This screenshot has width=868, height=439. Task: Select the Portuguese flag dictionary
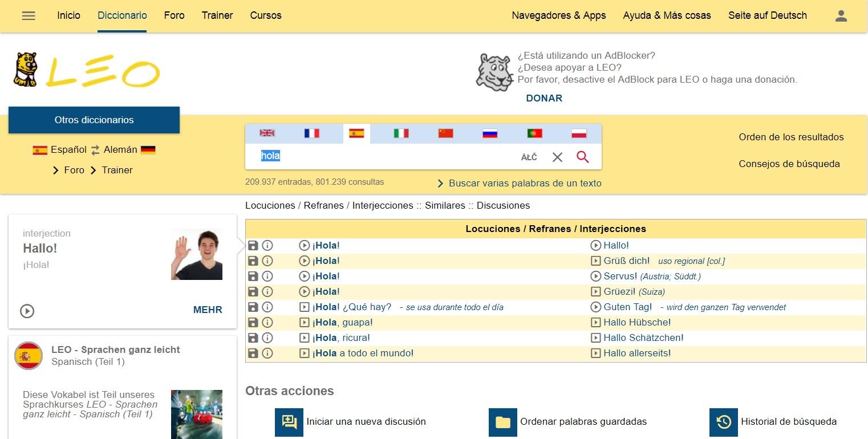[x=534, y=133]
